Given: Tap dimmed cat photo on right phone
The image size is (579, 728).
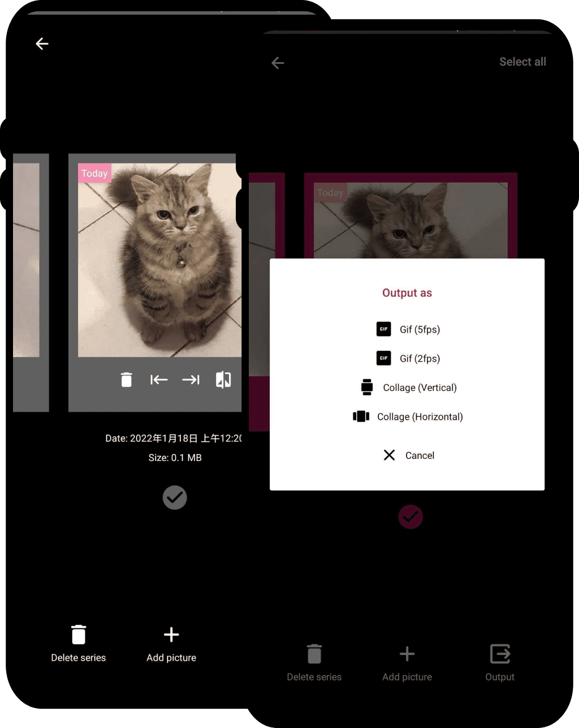Looking at the screenshot, I should coord(411,221).
